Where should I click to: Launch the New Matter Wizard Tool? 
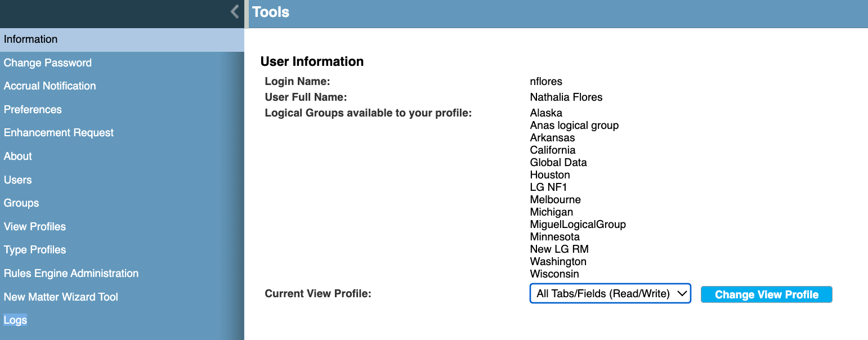click(61, 297)
